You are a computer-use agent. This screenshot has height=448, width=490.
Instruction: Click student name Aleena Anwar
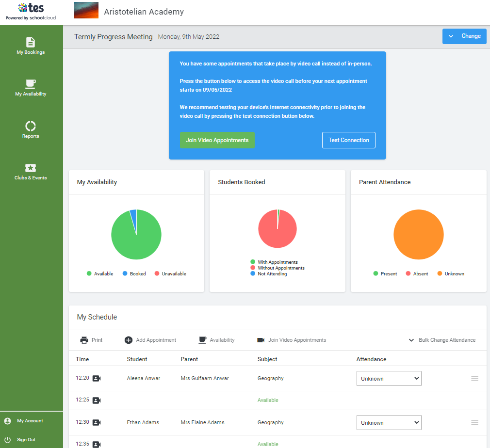144,378
